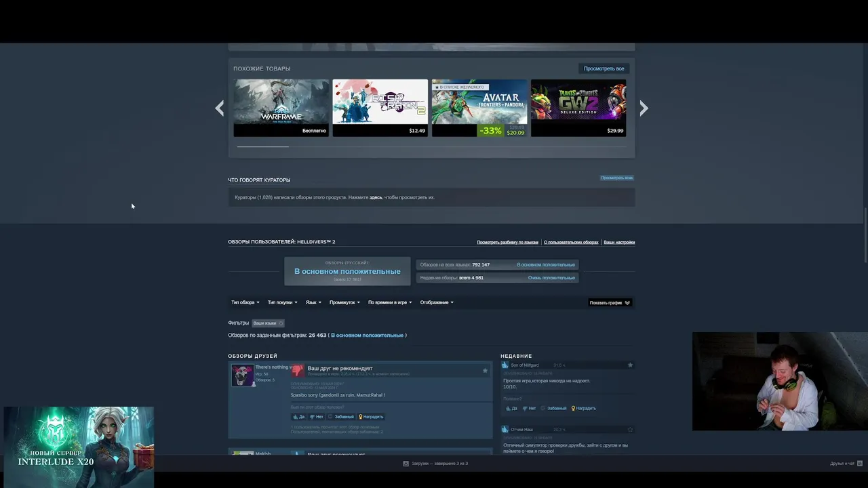
Task: Click recent reviews 'Очень положительные' link
Action: click(551, 278)
